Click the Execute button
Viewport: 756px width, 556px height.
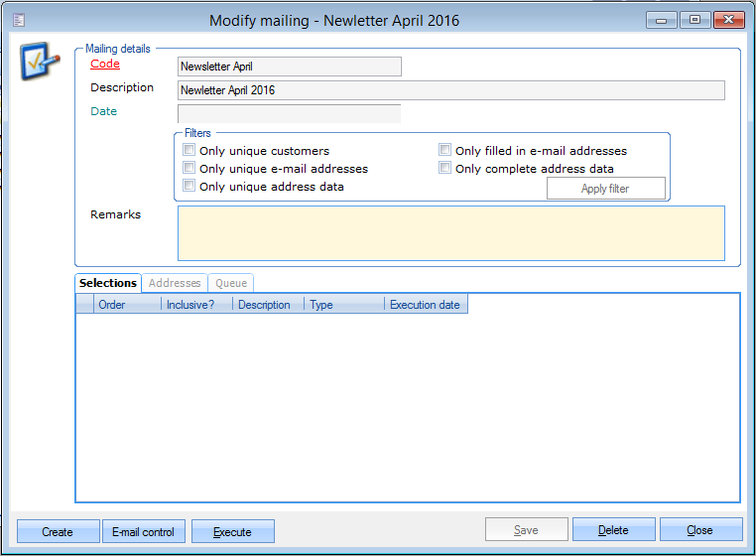click(232, 531)
